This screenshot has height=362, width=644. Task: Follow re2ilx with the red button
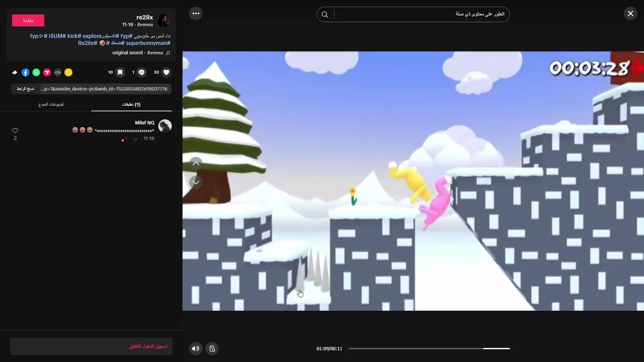(28, 20)
